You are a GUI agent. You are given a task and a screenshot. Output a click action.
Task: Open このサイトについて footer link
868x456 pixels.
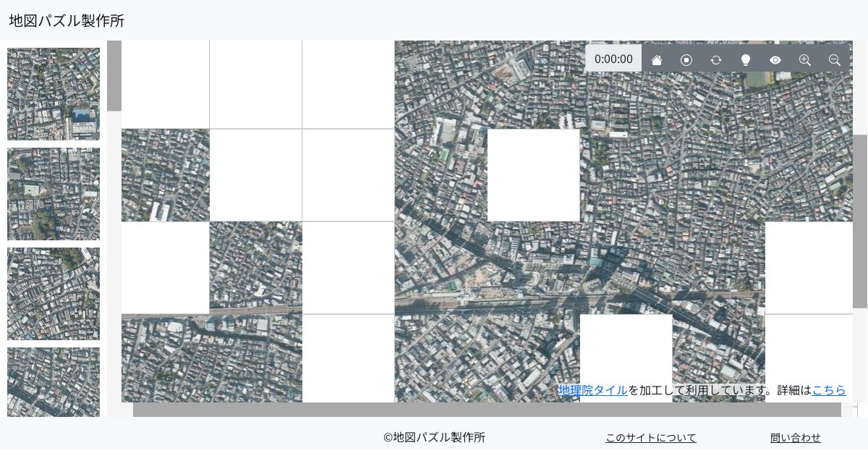pyautogui.click(x=651, y=438)
